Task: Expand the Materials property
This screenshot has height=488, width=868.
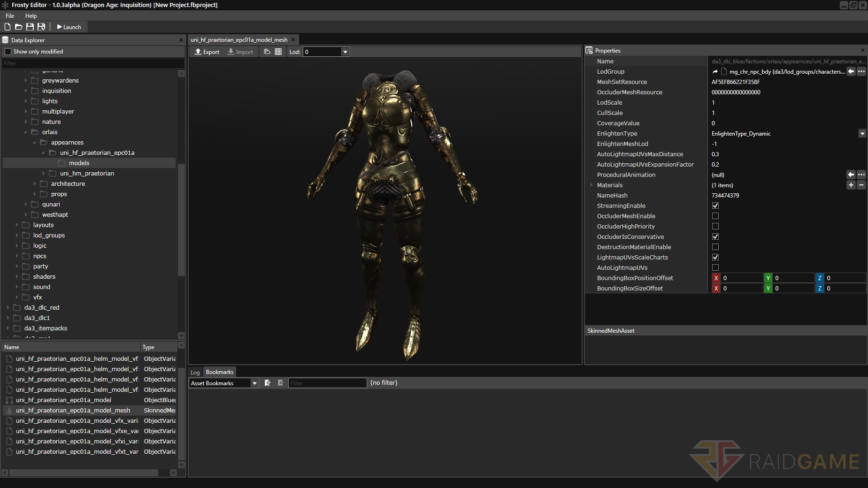Action: (x=591, y=185)
